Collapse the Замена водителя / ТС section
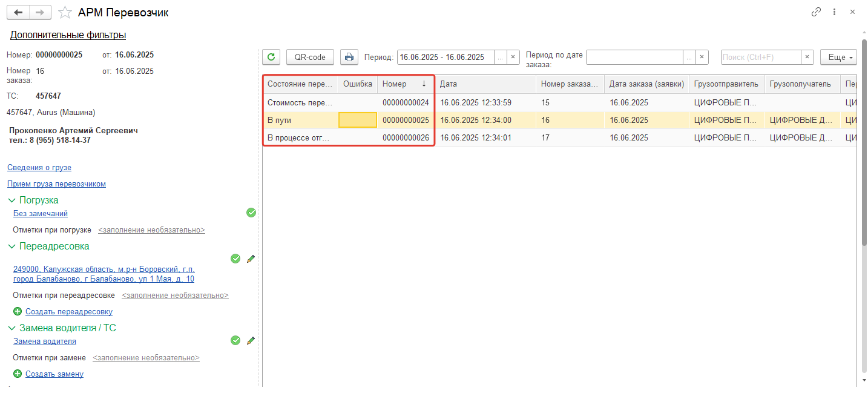The image size is (868, 393). click(x=12, y=328)
